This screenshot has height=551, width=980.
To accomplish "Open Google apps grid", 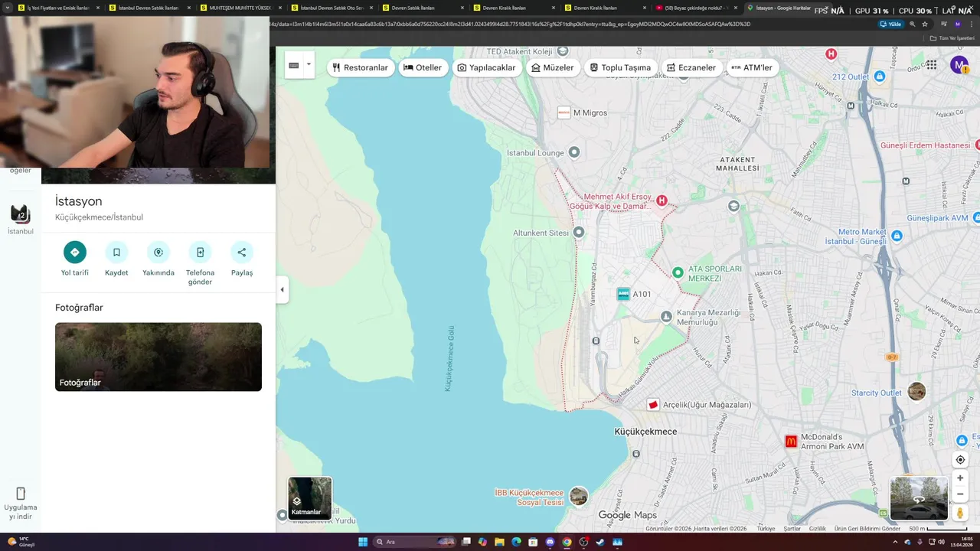I will coord(931,65).
